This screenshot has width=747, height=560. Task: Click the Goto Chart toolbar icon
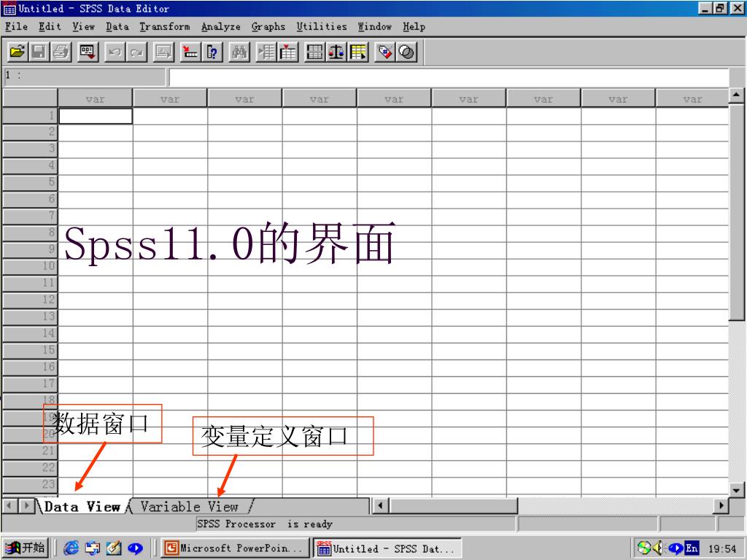coord(163,52)
